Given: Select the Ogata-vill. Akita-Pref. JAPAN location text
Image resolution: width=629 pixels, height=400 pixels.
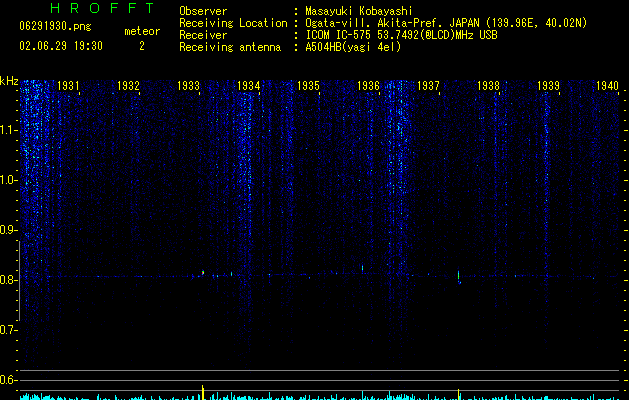Looking at the screenshot, I should (446, 23).
